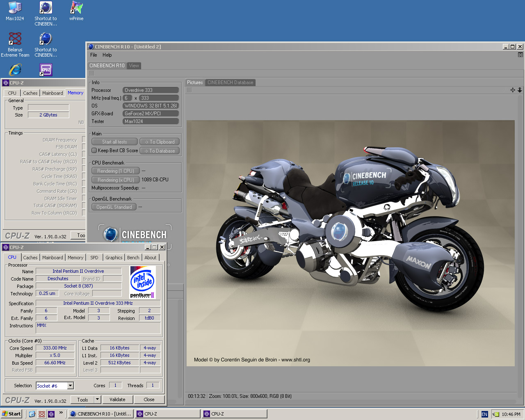Switch to the CINEBENCH Database tab
This screenshot has height=420, width=525.
pos(230,82)
